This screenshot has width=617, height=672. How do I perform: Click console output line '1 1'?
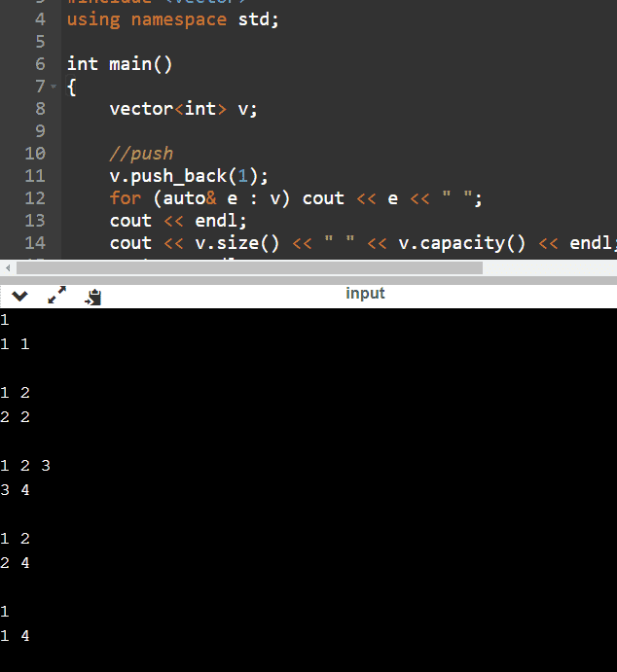[15, 344]
